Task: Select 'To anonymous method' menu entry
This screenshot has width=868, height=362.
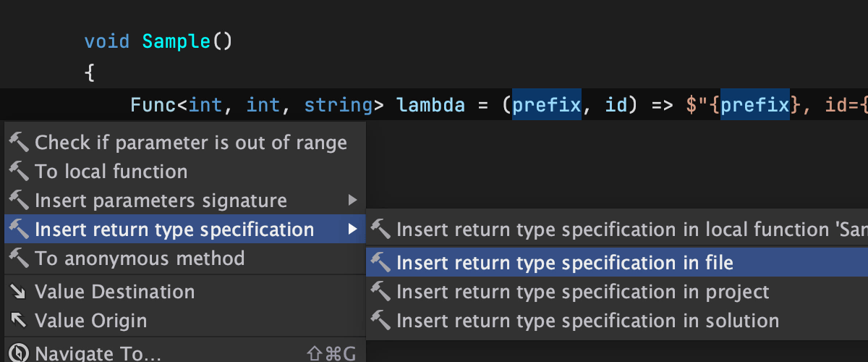Action: pos(140,258)
